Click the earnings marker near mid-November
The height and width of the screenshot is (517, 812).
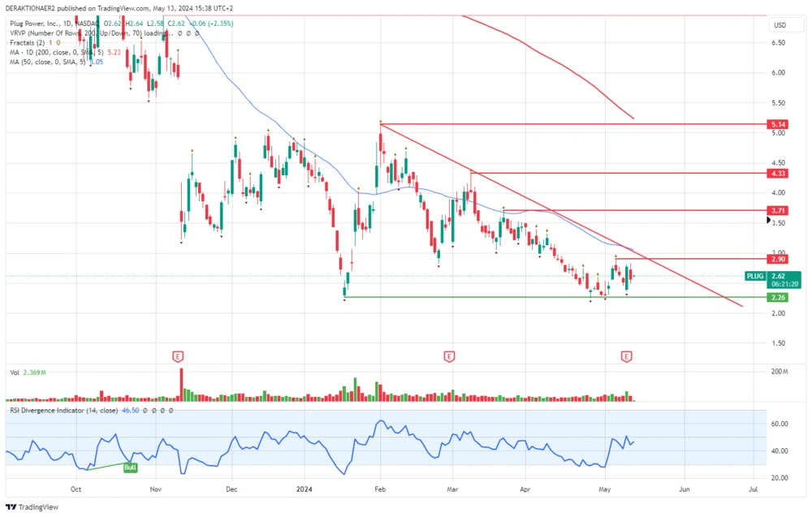pos(178,356)
